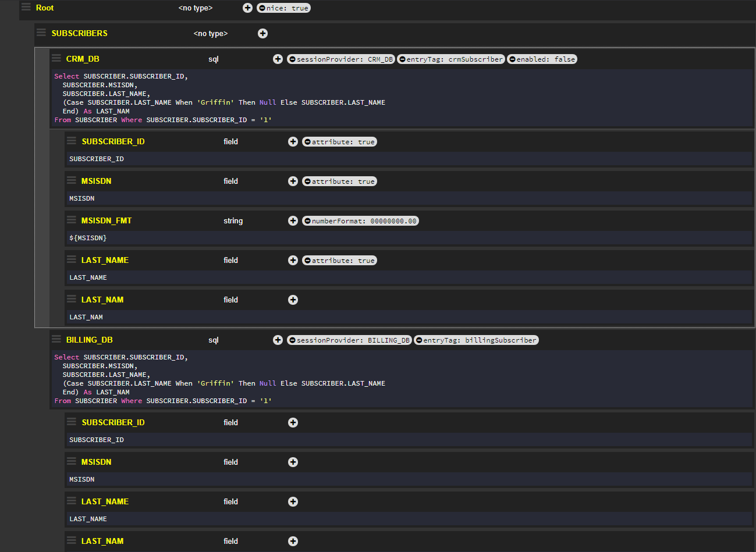Select the SUBSCRIBERS node name
The width and height of the screenshot is (756, 552).
[79, 33]
